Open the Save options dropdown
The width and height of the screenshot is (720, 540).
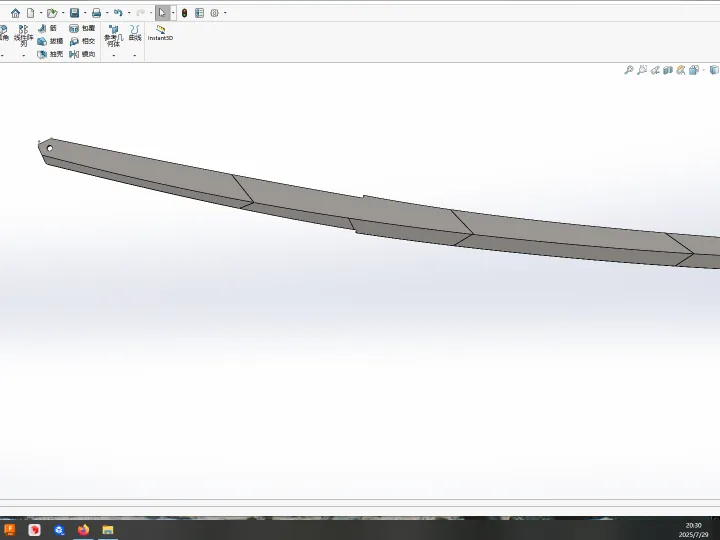(x=85, y=13)
